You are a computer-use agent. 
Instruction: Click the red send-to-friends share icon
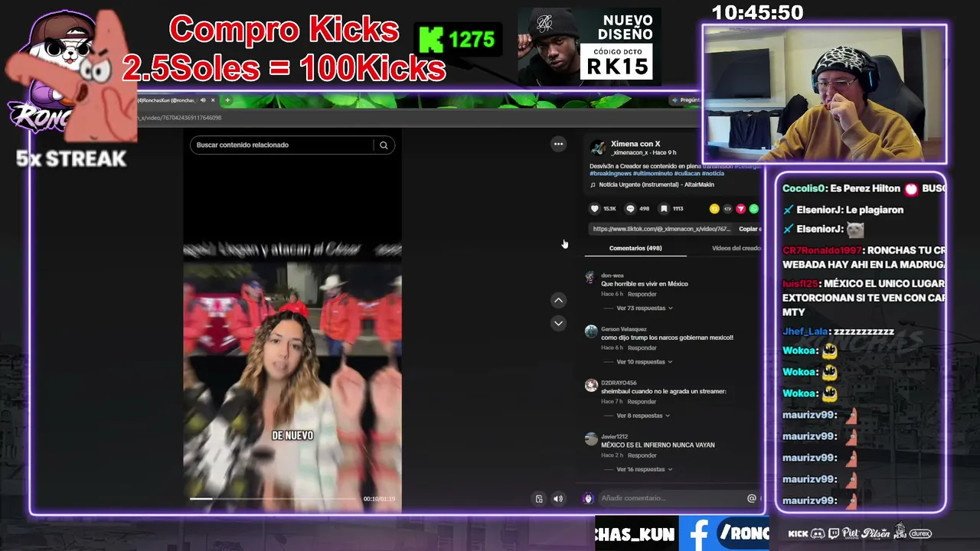[740, 208]
